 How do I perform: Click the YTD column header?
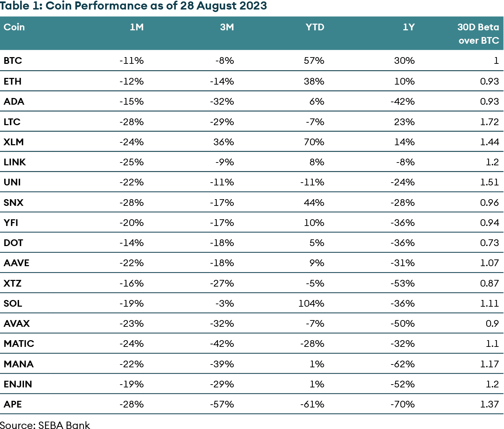point(315,27)
